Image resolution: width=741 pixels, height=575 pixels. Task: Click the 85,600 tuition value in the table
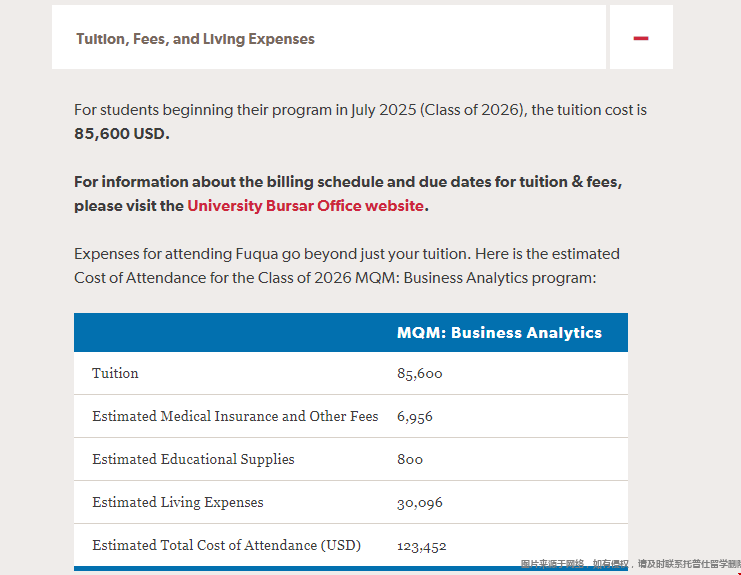[x=420, y=374]
